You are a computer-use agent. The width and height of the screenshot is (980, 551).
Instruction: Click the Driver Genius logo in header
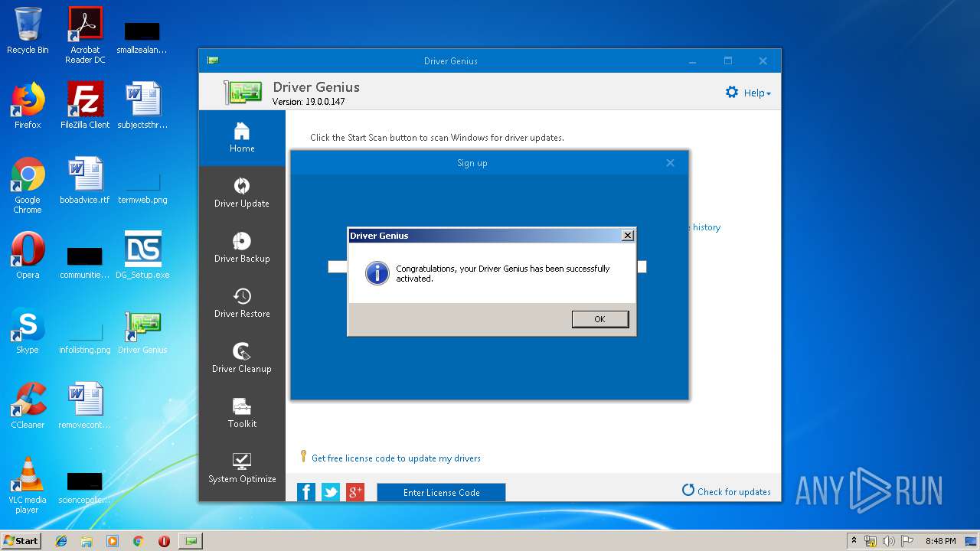243,92
